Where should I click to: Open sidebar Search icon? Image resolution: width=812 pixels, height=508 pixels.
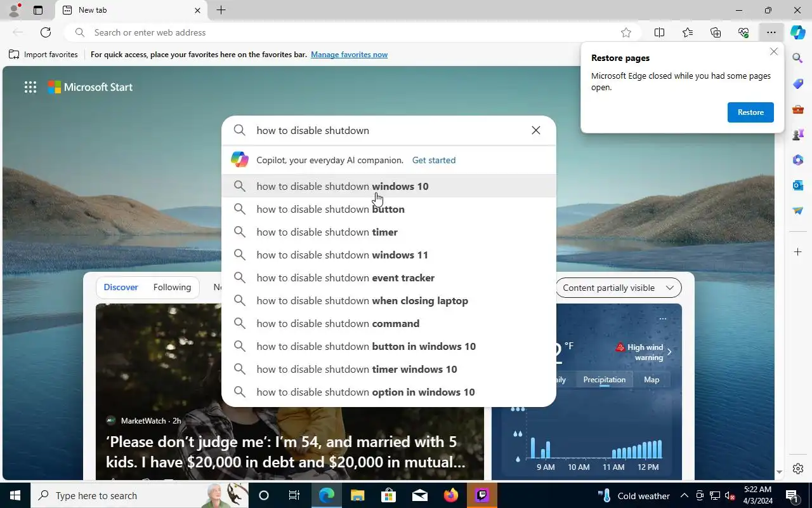[x=798, y=58]
